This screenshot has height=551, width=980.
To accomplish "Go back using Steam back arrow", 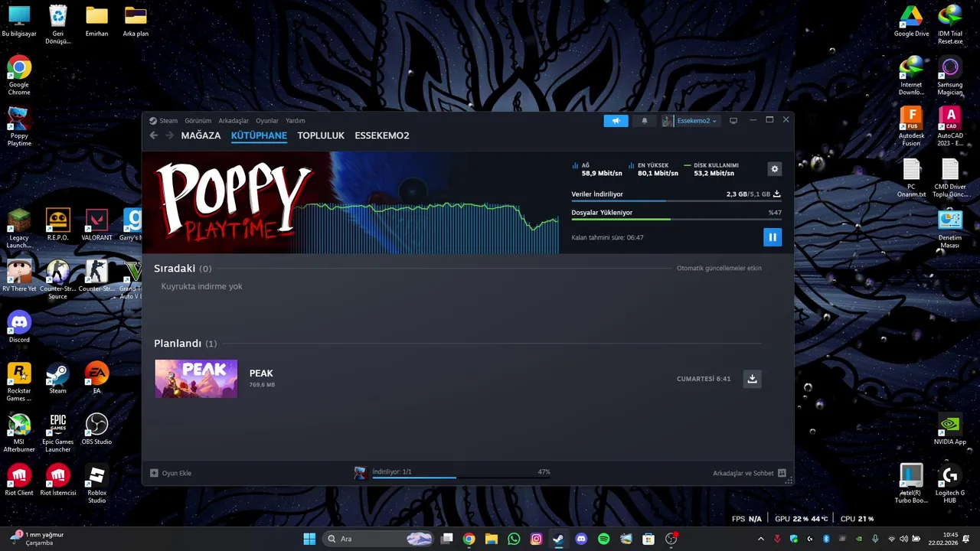I will pyautogui.click(x=153, y=135).
